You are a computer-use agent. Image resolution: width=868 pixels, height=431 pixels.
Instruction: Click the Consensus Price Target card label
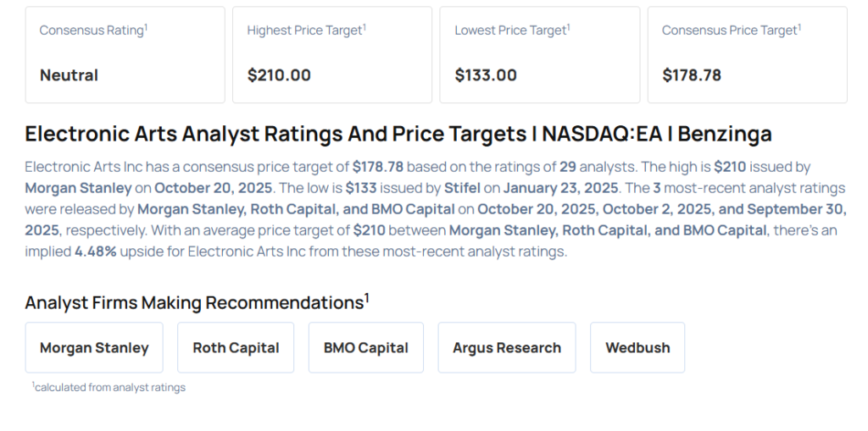click(x=731, y=30)
